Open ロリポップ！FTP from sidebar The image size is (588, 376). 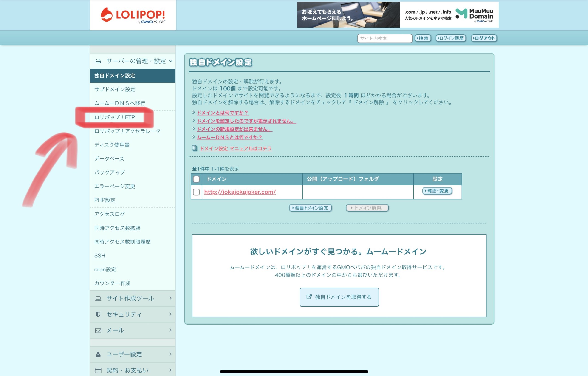pos(115,117)
